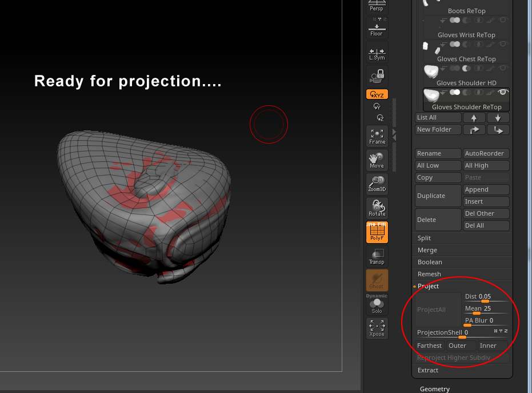Click start-group arrow on Gloves Shoulder ReTop
Image resolution: width=532 pixels, height=393 pixels.
click(443, 93)
